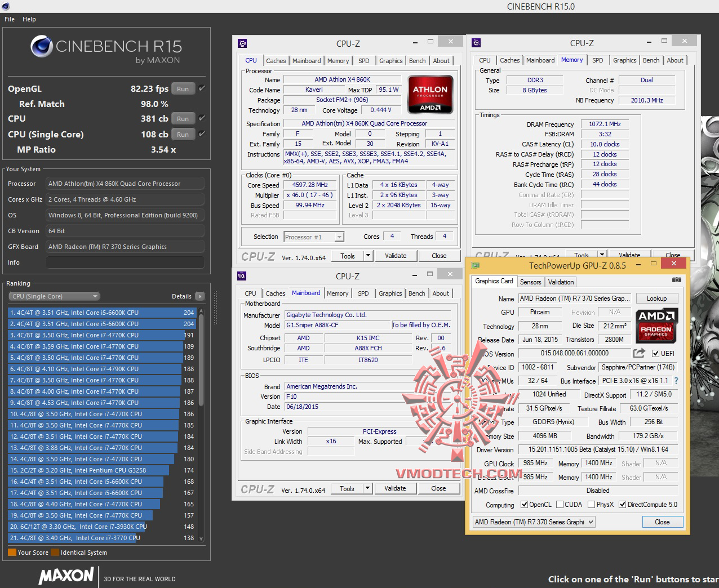Open the Help menu in Cinebench

29,19
